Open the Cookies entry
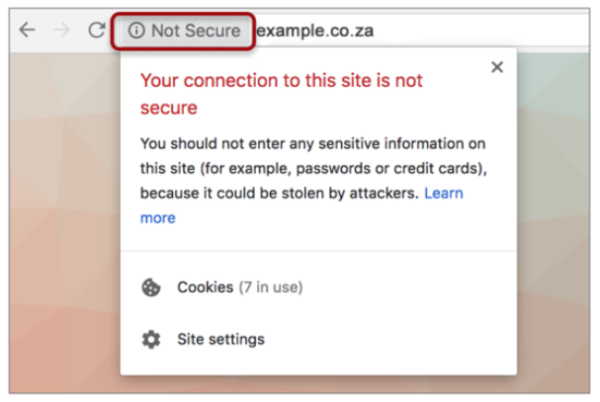The height and width of the screenshot is (402, 600). coord(205,288)
